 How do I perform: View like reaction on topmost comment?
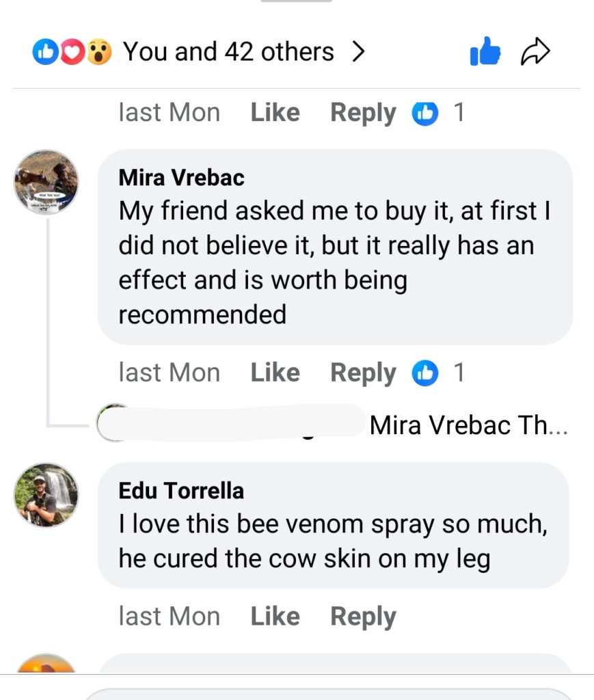438,113
